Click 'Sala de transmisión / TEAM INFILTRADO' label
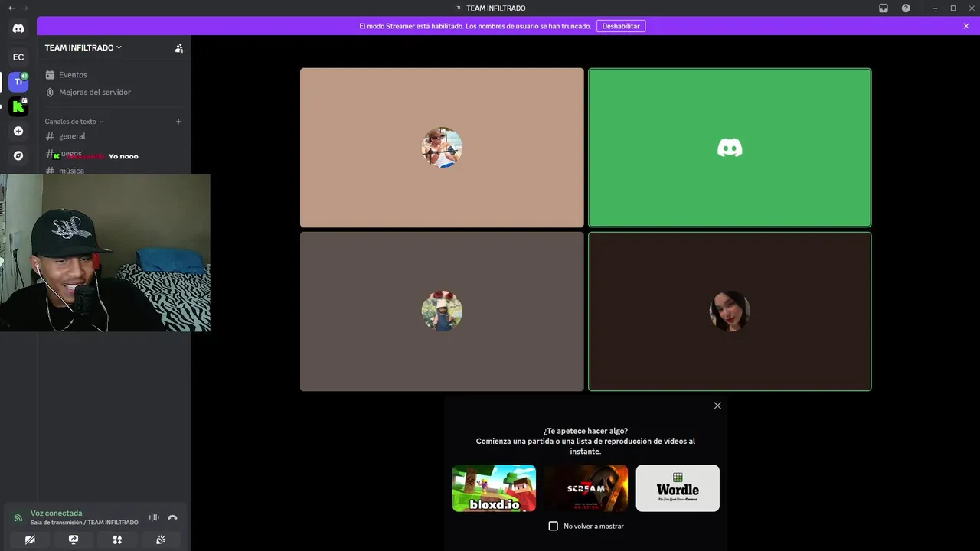Screen dimensions: 980x551 pos(84,523)
